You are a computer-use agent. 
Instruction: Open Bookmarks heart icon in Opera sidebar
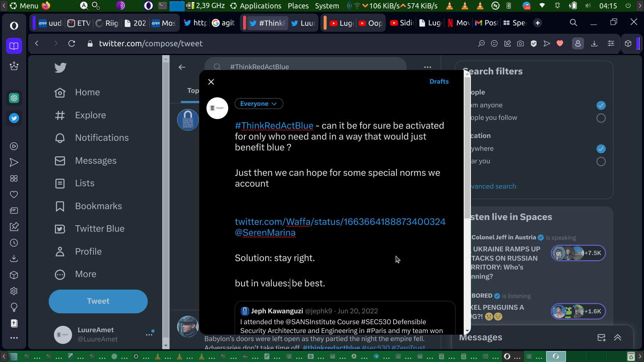coord(14,195)
